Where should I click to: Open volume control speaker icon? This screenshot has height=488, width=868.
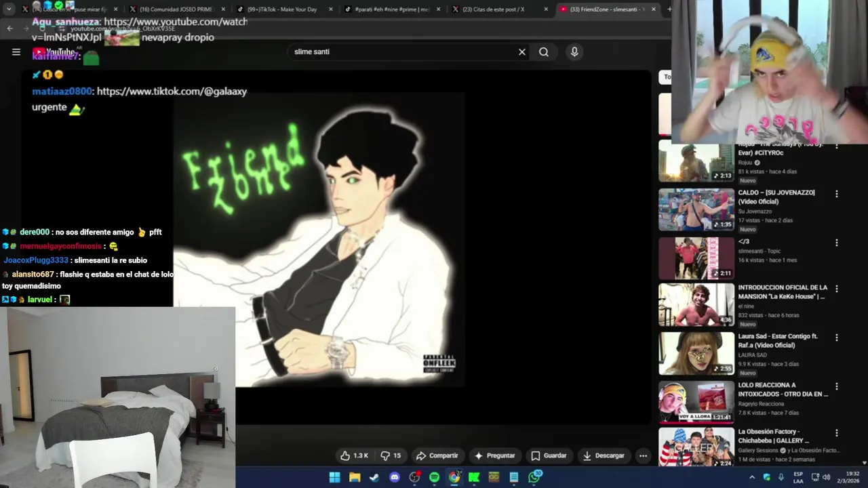coord(827,477)
